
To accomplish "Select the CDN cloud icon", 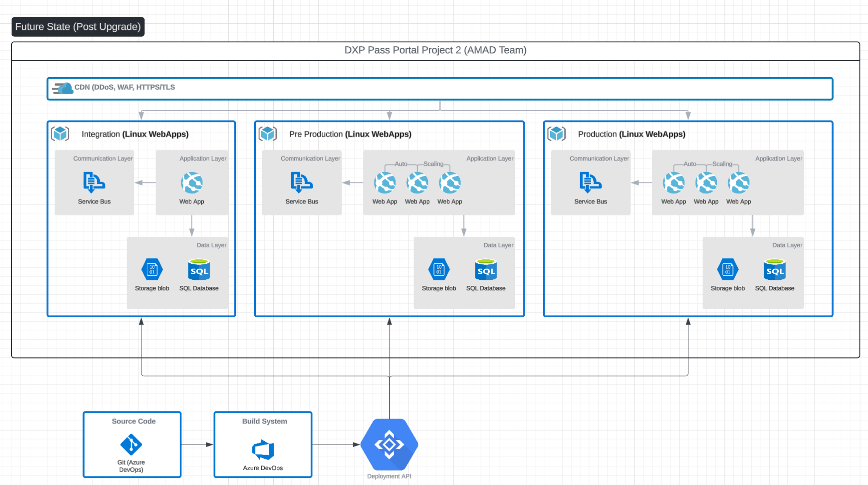I will 63,88.
